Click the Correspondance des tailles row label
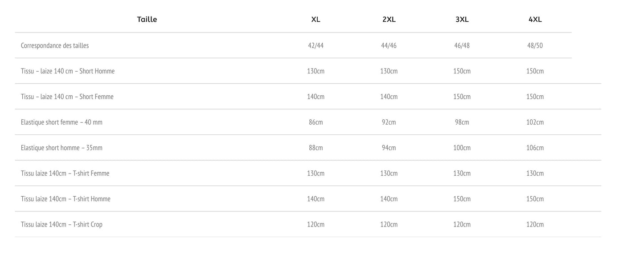Viewport: 644px width, 259px height. click(55, 45)
